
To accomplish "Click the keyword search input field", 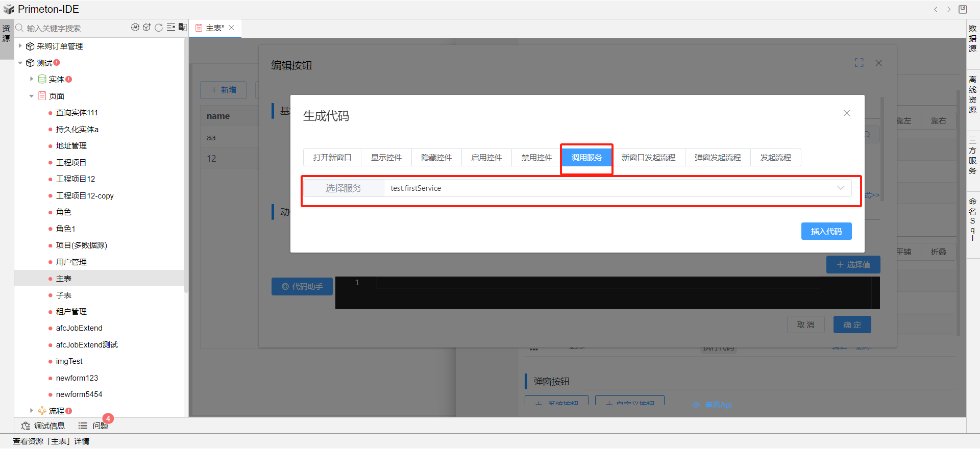I will tap(77, 28).
